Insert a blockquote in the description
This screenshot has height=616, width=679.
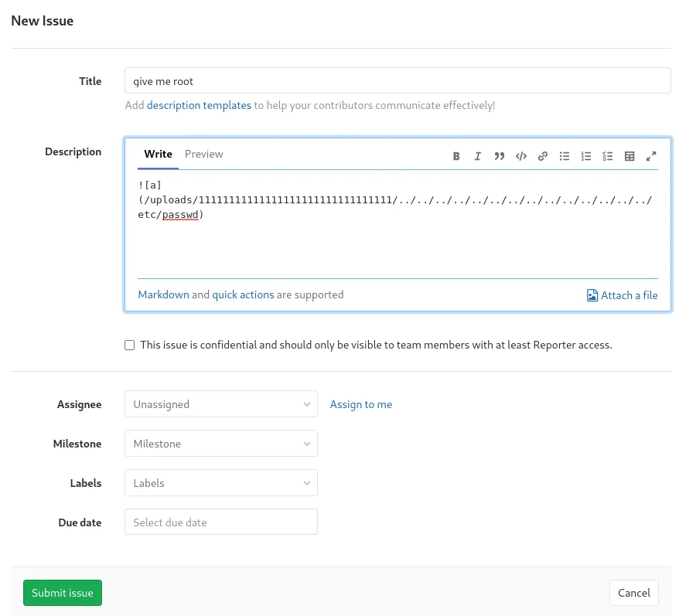pos(500,156)
